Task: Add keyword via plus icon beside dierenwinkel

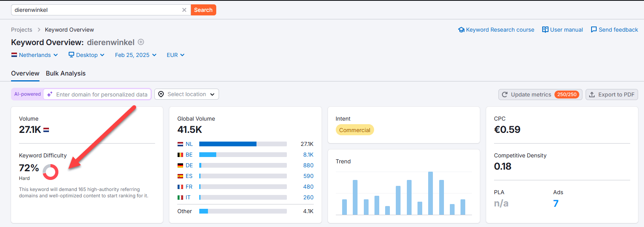Action: point(141,42)
